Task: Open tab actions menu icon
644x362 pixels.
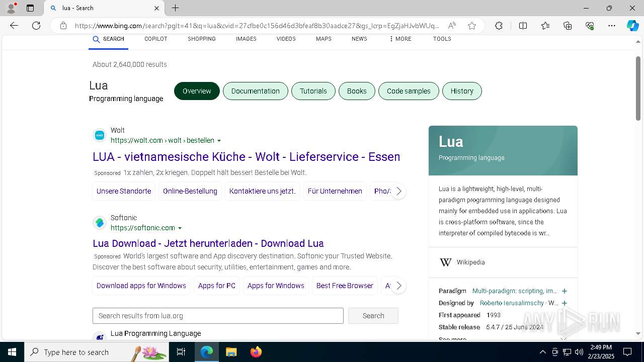Action: [30, 8]
